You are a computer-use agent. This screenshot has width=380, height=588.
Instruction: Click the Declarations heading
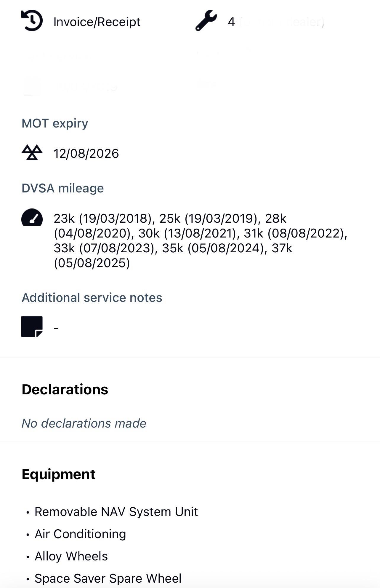pos(65,389)
